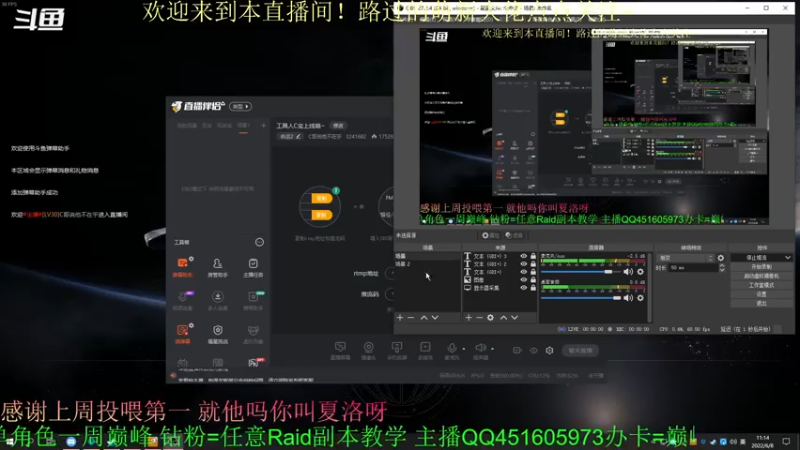This screenshot has width=800, height=450.
Task: Move scene up in OBS scenes list
Action: click(424, 317)
